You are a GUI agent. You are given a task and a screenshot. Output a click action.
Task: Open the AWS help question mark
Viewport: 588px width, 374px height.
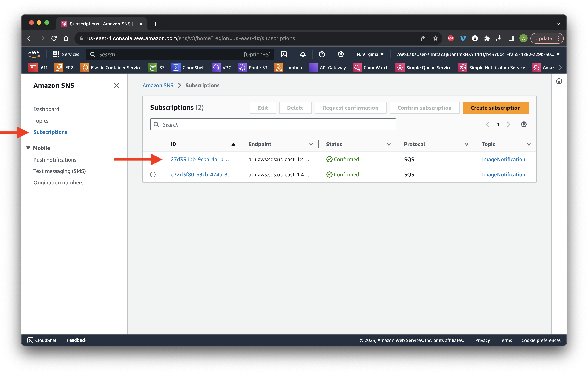(x=322, y=54)
